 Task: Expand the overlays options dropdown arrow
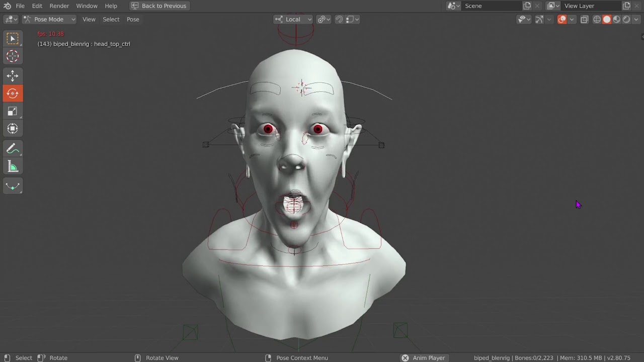(x=572, y=19)
